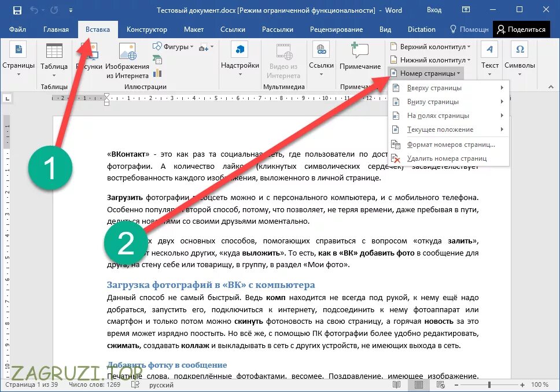Click the Undo arrow icon

tap(34, 10)
